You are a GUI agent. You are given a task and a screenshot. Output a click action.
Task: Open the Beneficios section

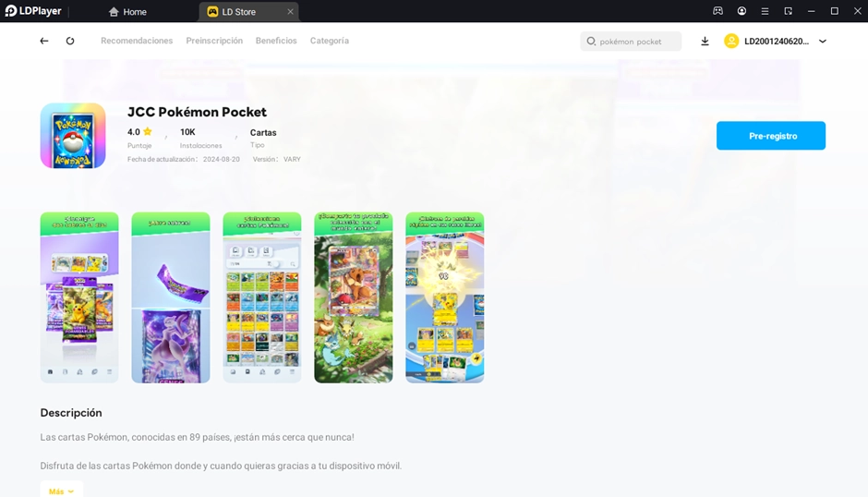pyautogui.click(x=276, y=41)
